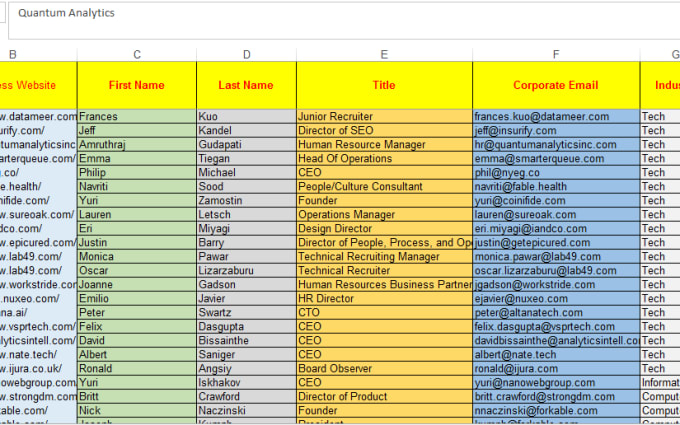Viewport: 680px width, 425px height.
Task: Select the cell containing Zamostin
Action: click(x=247, y=200)
